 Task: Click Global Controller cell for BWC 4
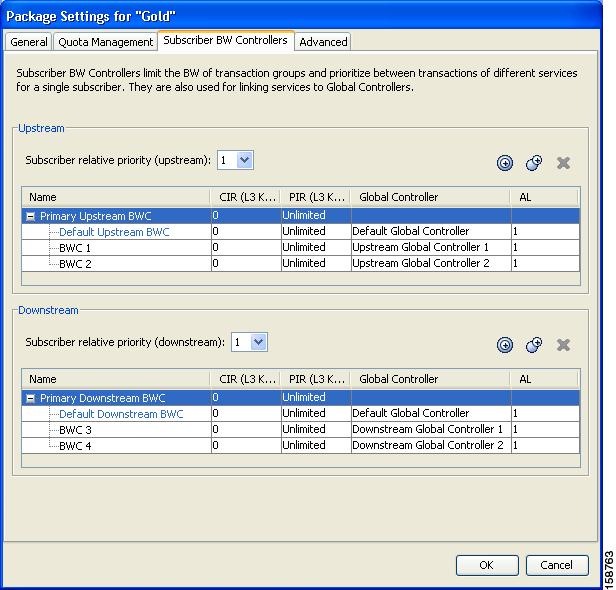point(428,445)
